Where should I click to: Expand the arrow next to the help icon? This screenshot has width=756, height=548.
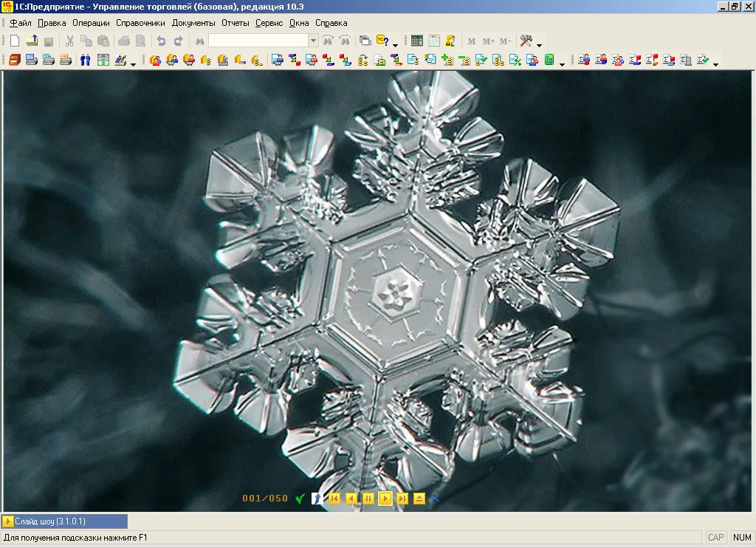point(396,45)
